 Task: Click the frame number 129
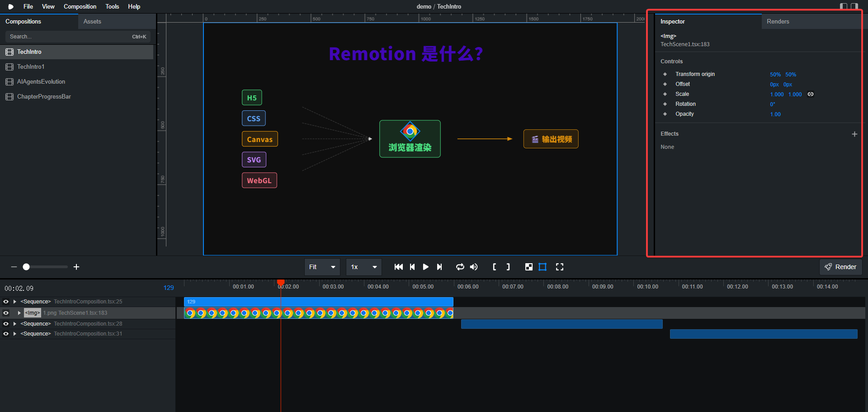(169, 288)
